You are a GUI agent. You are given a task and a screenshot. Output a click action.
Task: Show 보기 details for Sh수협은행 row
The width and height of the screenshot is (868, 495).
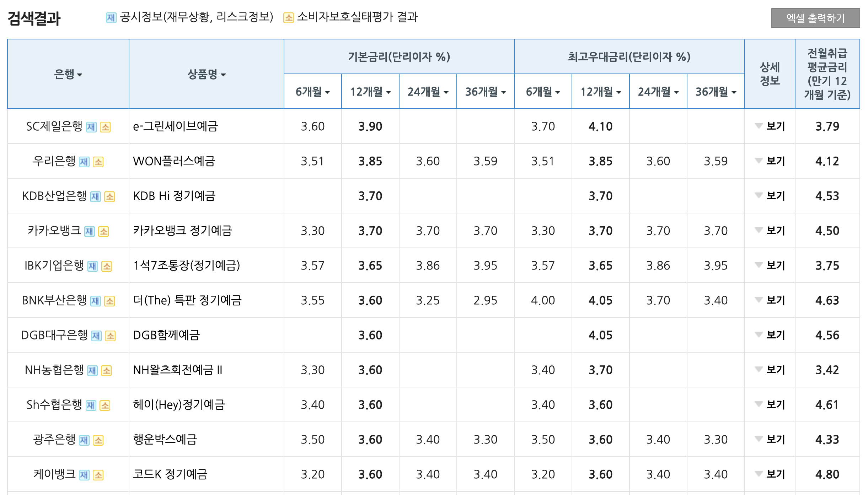[770, 404]
